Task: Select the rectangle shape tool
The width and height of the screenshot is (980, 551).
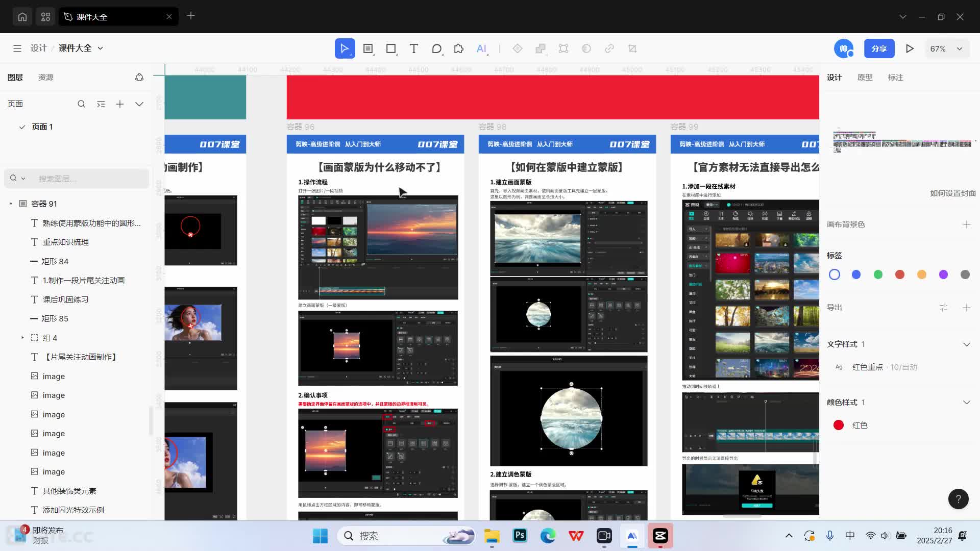Action: pyautogui.click(x=391, y=48)
